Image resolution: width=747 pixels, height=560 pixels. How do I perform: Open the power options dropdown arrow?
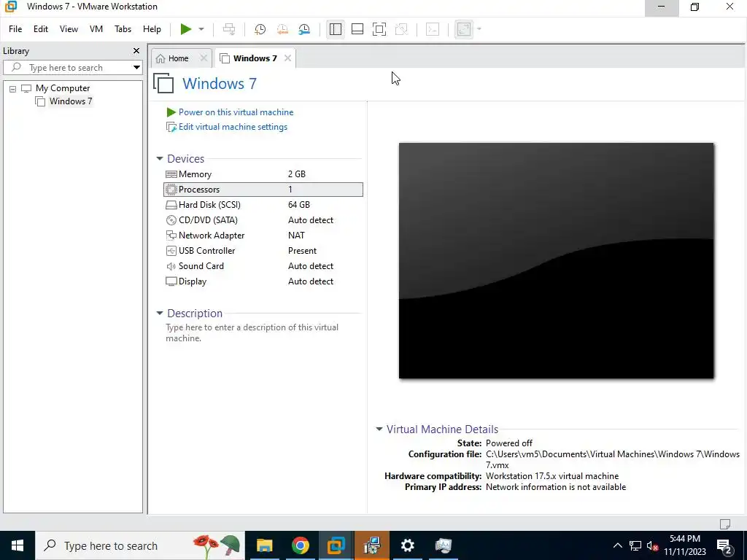coord(201,29)
